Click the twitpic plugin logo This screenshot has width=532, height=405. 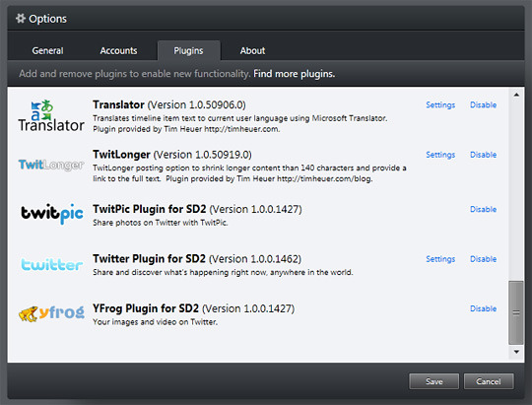tap(52, 214)
